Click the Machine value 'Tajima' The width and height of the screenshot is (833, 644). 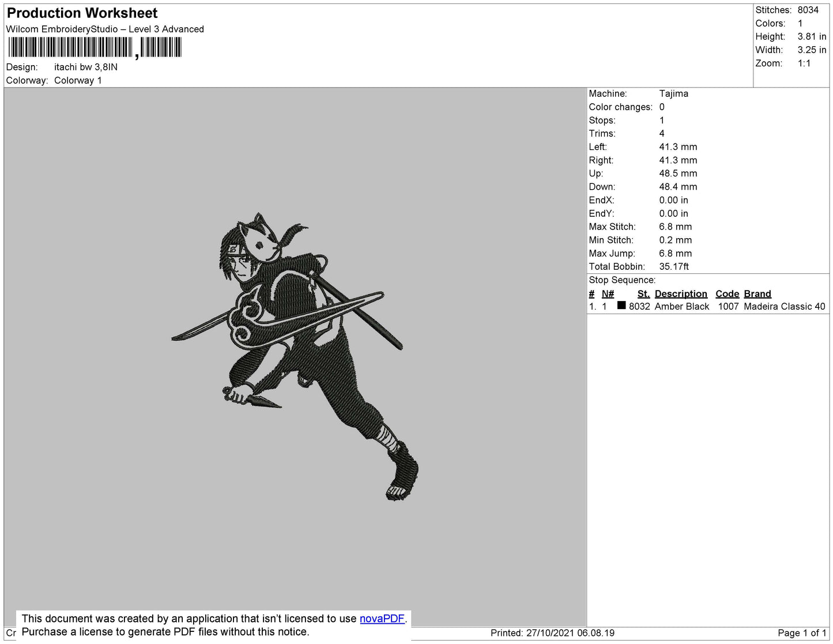coord(674,93)
